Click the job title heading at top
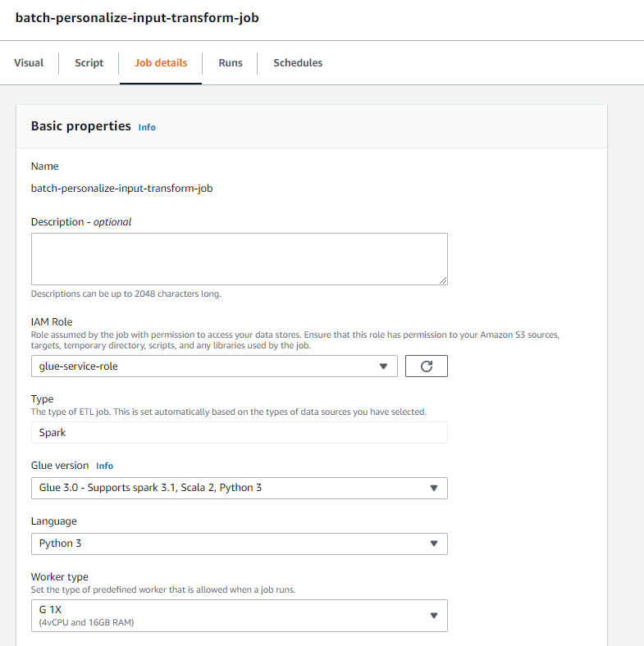 coord(137,17)
